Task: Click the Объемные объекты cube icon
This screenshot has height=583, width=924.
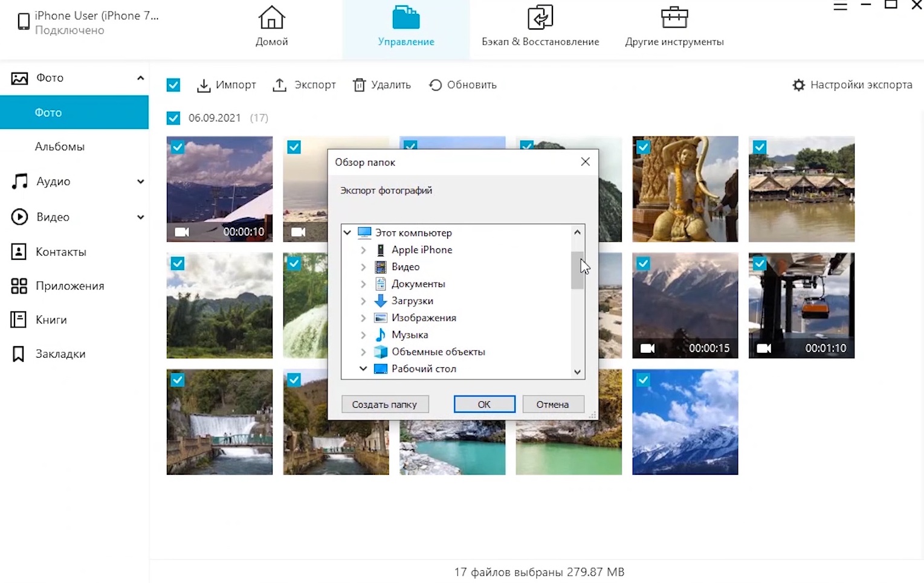Action: (380, 352)
